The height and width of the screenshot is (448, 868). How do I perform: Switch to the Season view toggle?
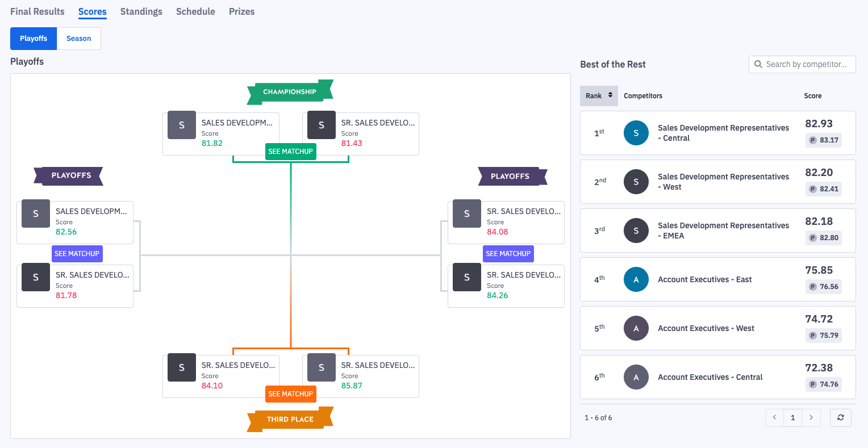click(78, 39)
